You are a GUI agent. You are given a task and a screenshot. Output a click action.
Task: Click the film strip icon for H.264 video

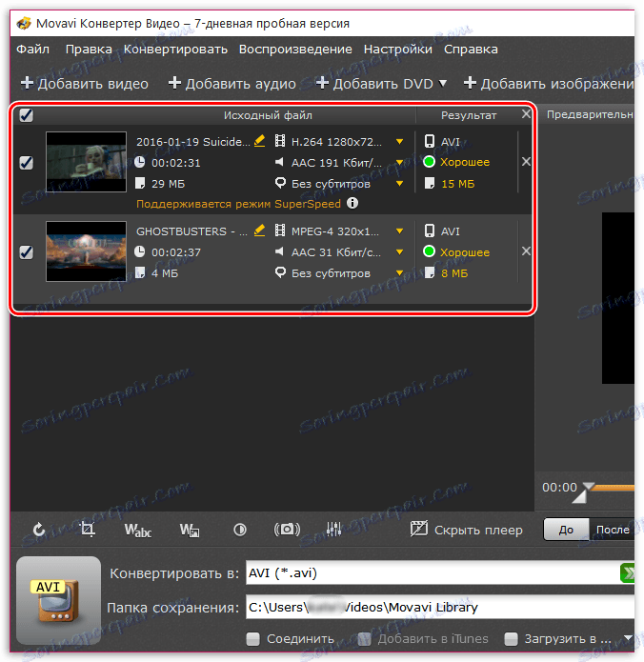pos(279,141)
